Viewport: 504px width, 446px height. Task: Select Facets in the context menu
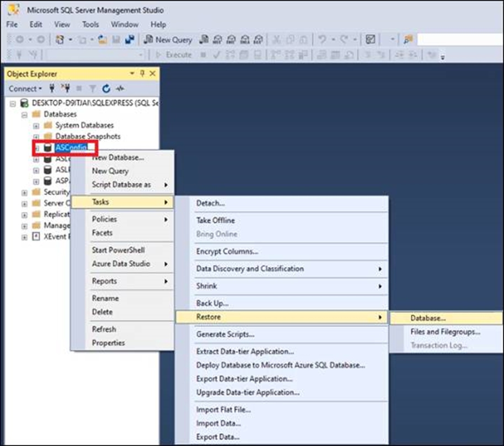coord(122,233)
